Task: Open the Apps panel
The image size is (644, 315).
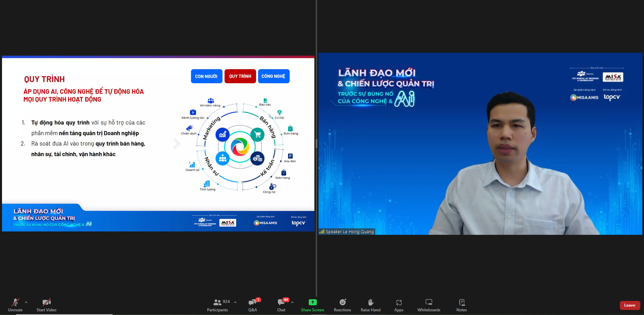Action: (x=399, y=305)
